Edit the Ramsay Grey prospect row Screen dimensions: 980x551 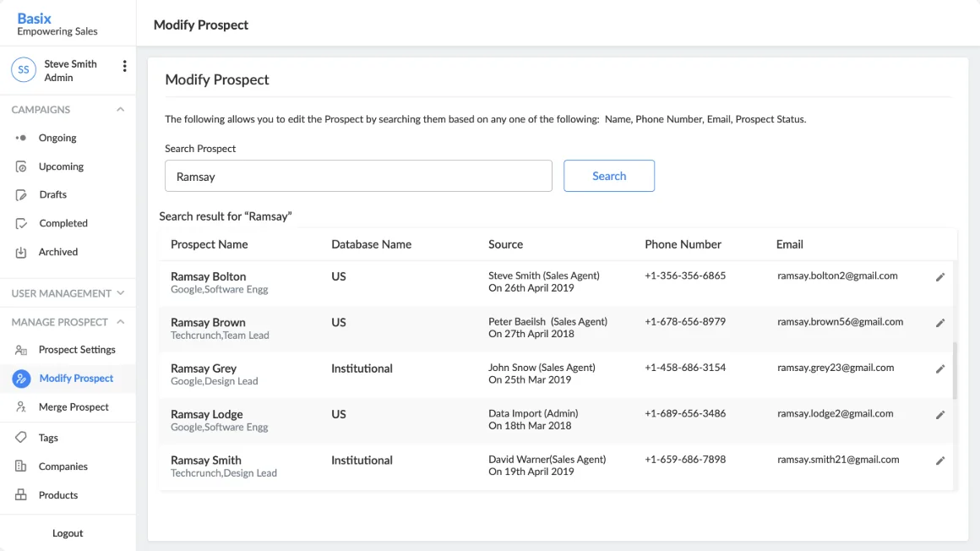940,369
